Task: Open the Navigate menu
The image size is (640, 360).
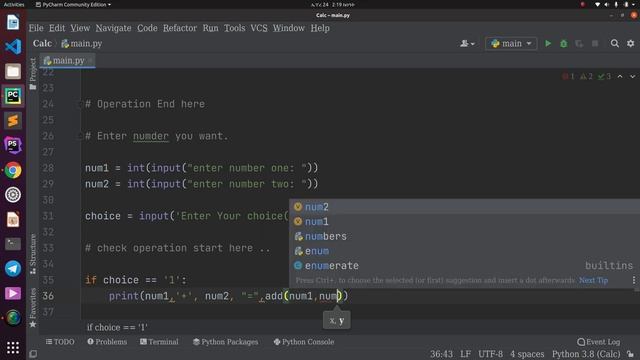Action: pyautogui.click(x=113, y=28)
